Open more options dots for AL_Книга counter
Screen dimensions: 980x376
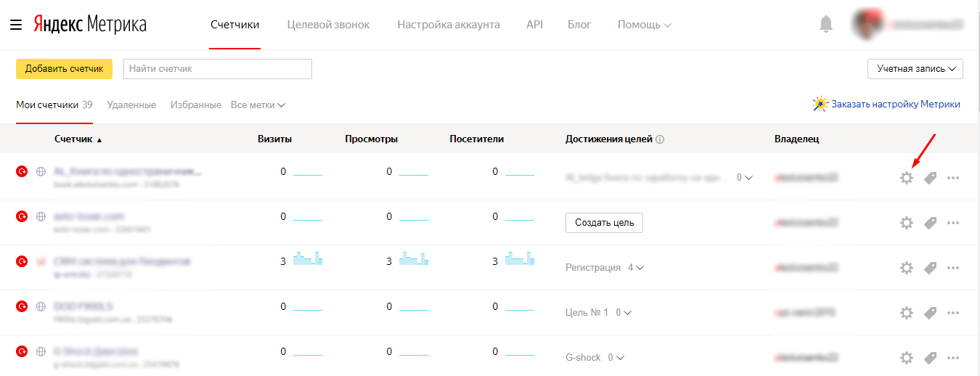(954, 178)
